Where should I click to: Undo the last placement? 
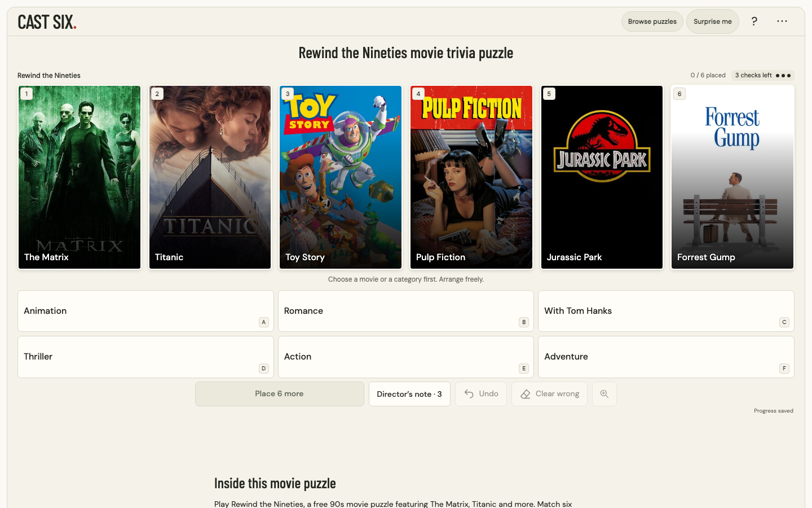pyautogui.click(x=481, y=394)
